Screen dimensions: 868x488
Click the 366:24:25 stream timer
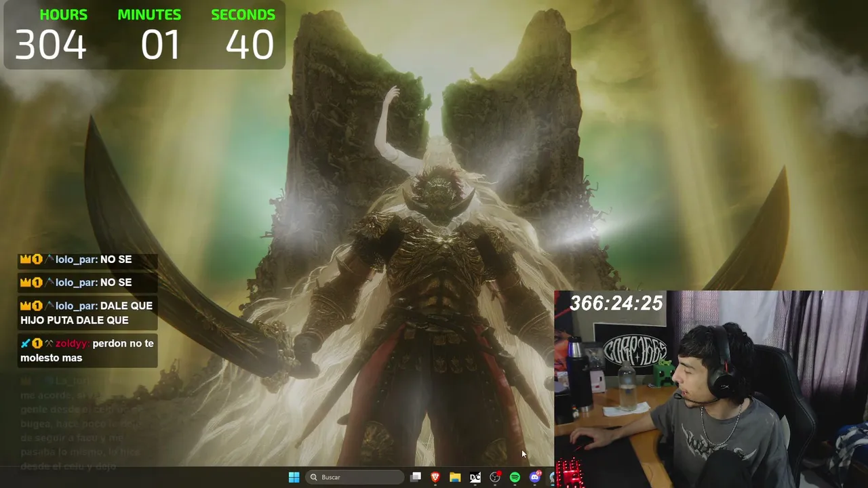tap(616, 304)
